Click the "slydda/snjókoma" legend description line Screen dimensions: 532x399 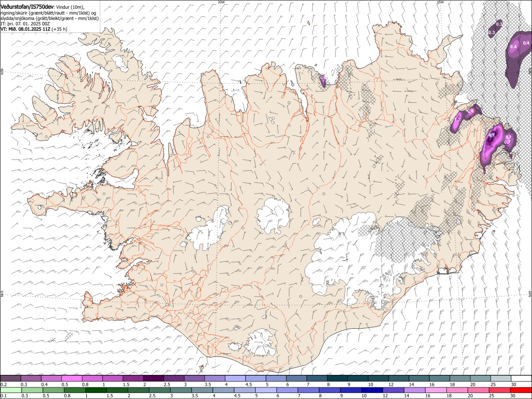(x=49, y=18)
